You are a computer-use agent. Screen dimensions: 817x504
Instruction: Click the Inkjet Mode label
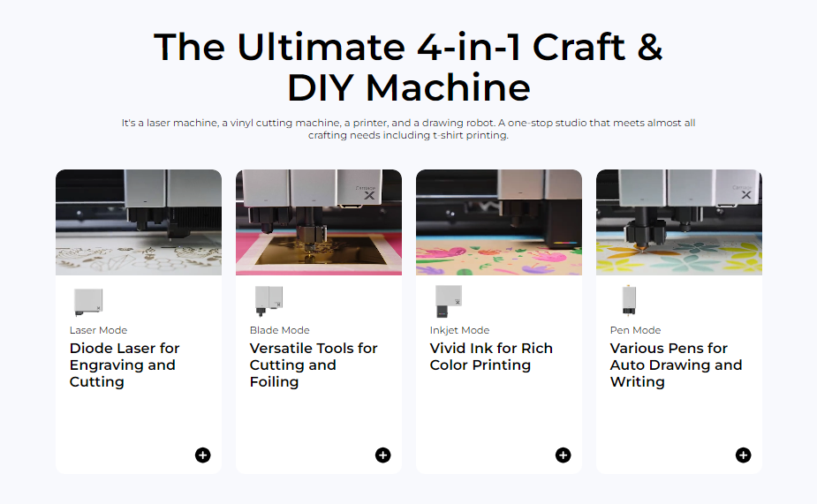(459, 330)
